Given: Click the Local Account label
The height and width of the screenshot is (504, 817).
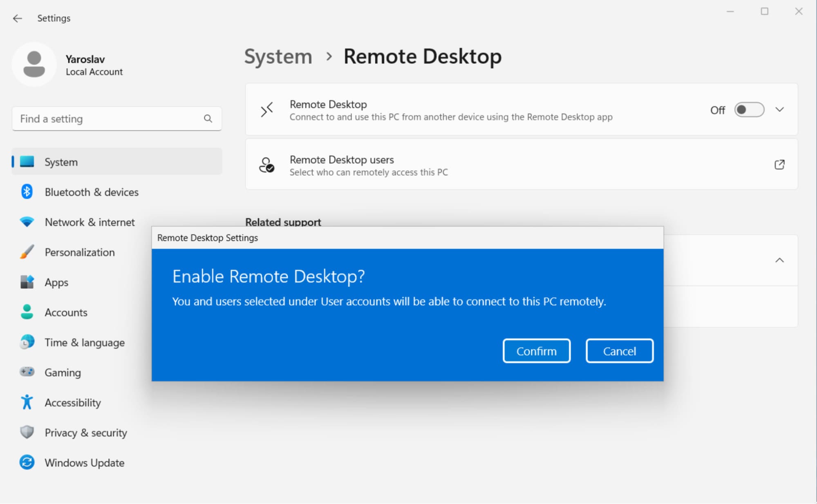Looking at the screenshot, I should tap(94, 72).
